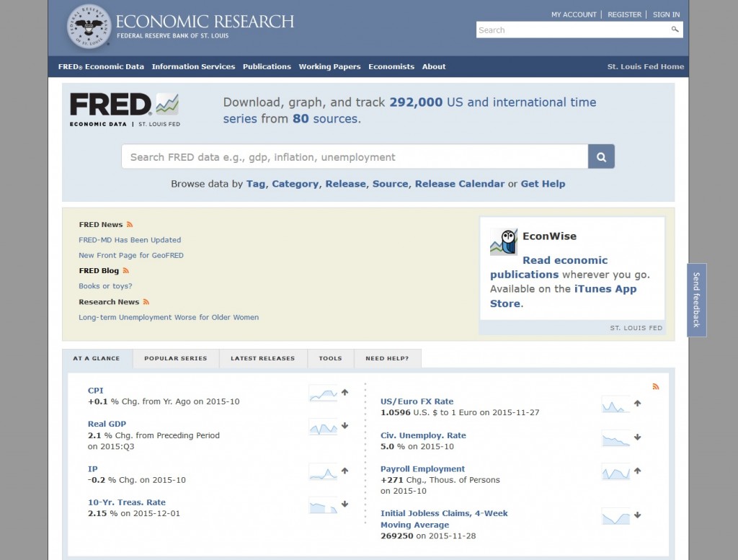Open Long-term Unemployment Worse for Older Women
Image resolution: width=738 pixels, height=560 pixels.
tap(169, 317)
